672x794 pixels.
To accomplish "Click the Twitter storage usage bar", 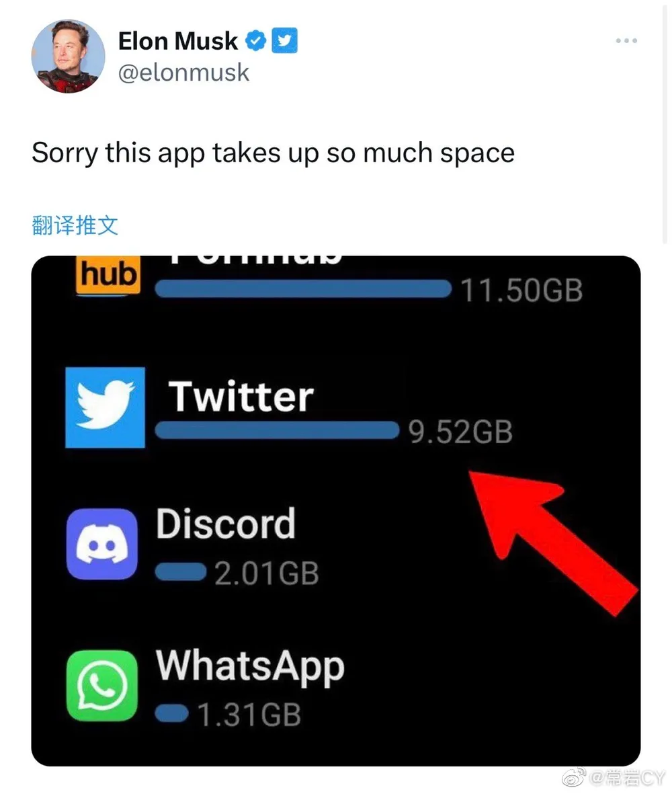I will 278,430.
